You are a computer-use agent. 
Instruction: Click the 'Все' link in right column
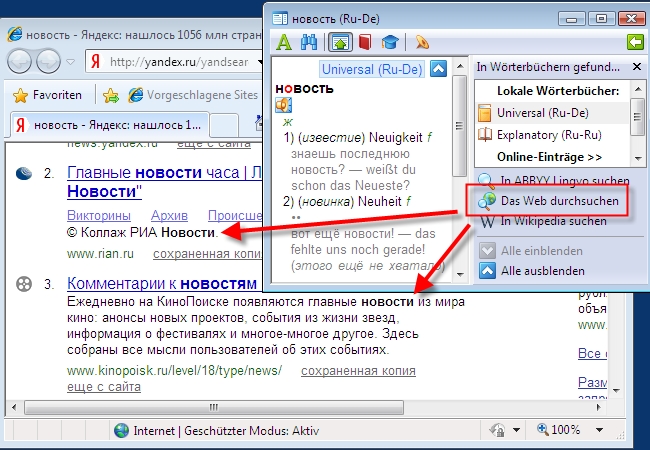[592, 353]
